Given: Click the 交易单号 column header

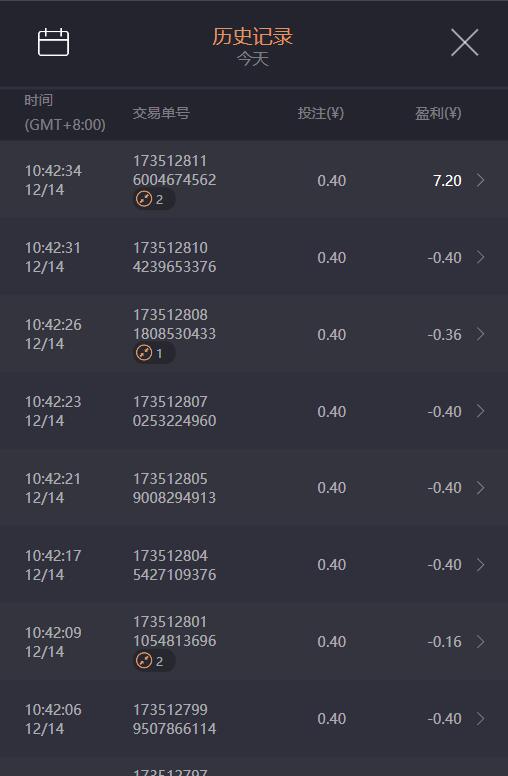Looking at the screenshot, I should click(x=161, y=113).
